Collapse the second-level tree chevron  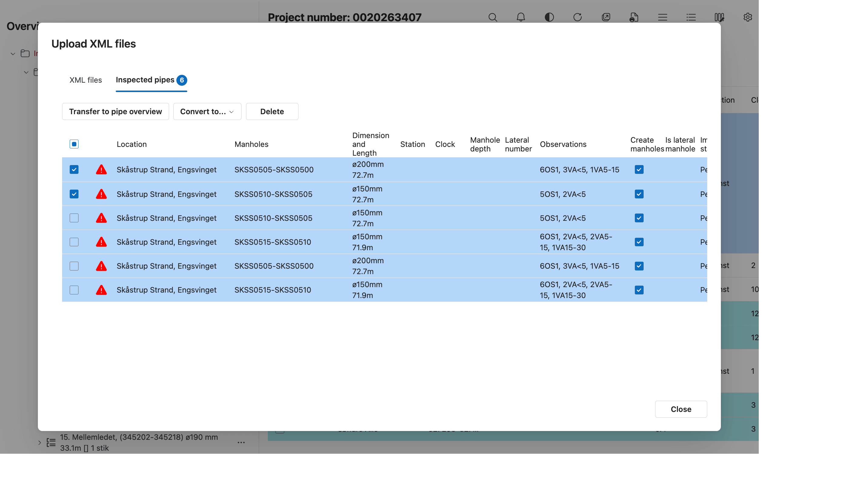(x=26, y=72)
